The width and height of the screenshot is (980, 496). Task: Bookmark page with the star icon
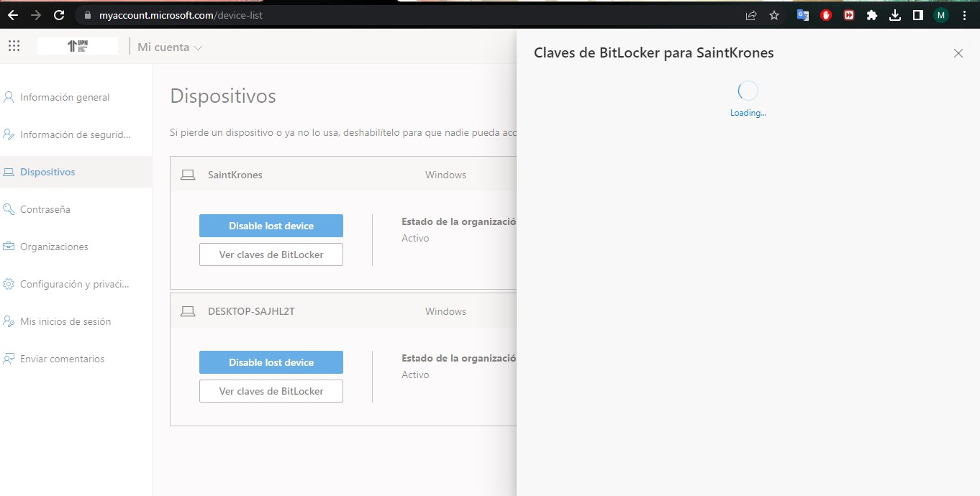(774, 14)
